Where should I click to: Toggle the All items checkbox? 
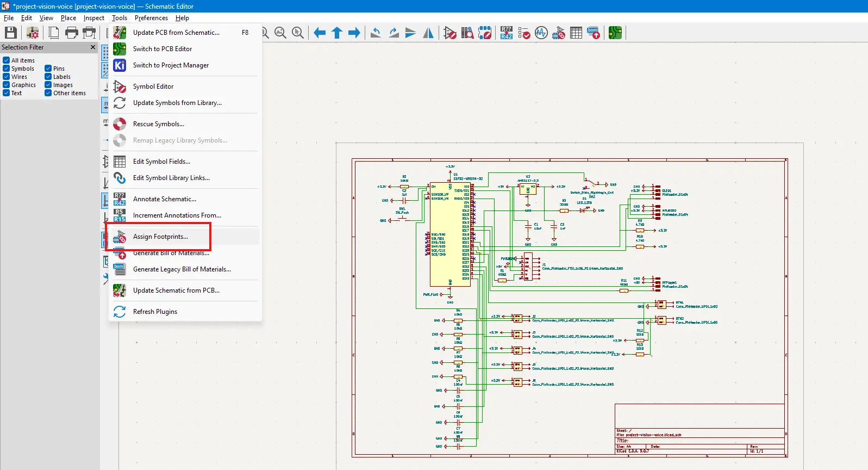7,60
